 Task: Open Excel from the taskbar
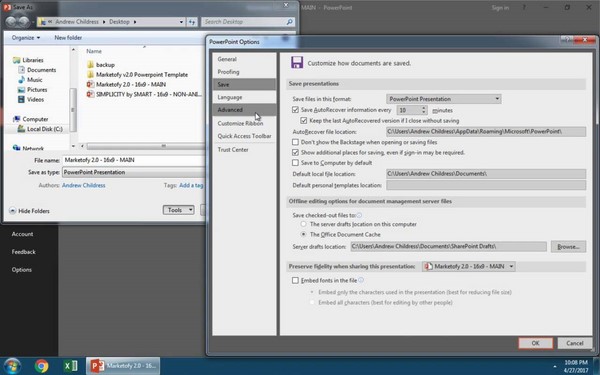70,366
